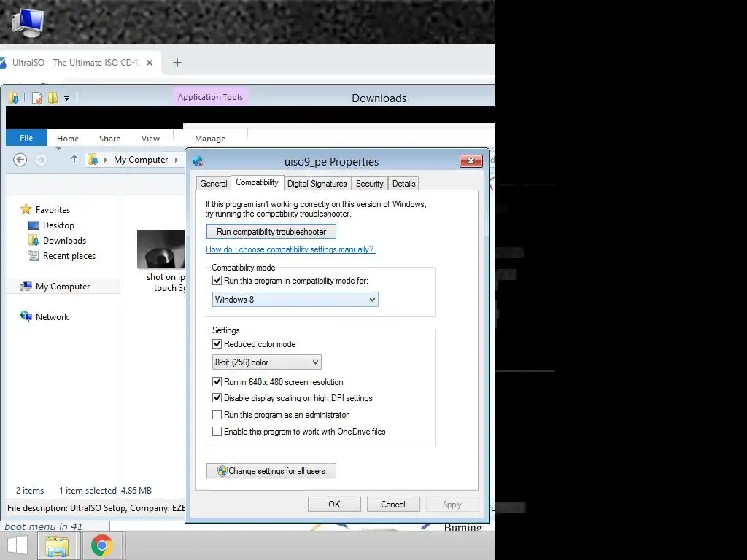Open the Digital Signatures tab

[x=317, y=183]
